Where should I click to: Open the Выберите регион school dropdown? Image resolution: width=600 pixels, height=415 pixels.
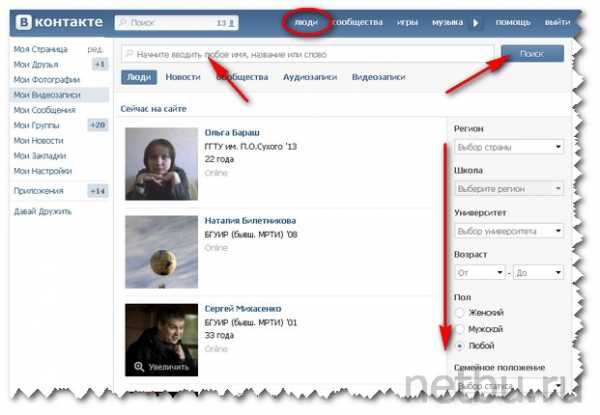pyautogui.click(x=509, y=189)
